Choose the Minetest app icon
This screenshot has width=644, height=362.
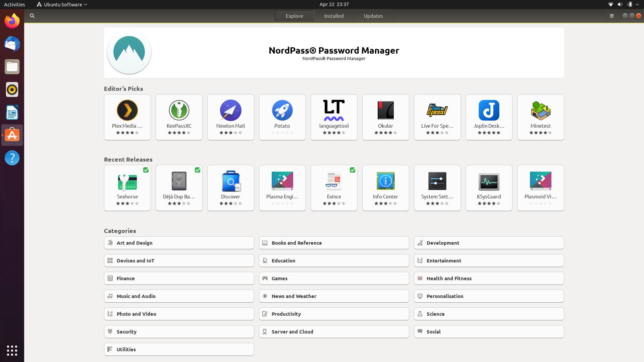click(541, 110)
